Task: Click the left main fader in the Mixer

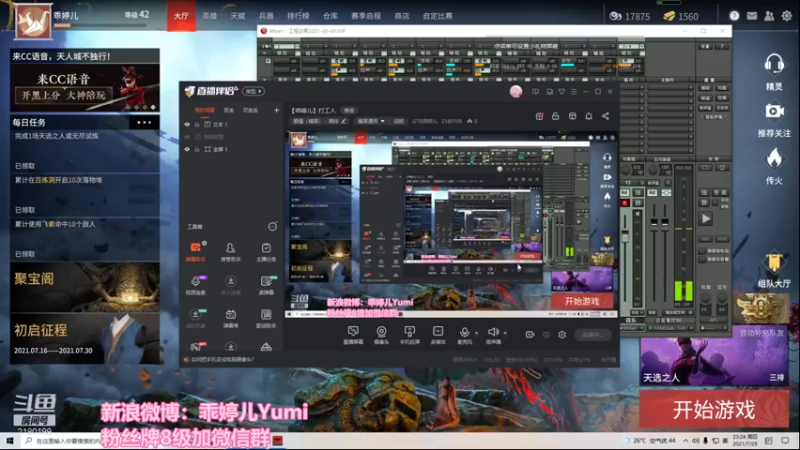Action: [x=654, y=222]
